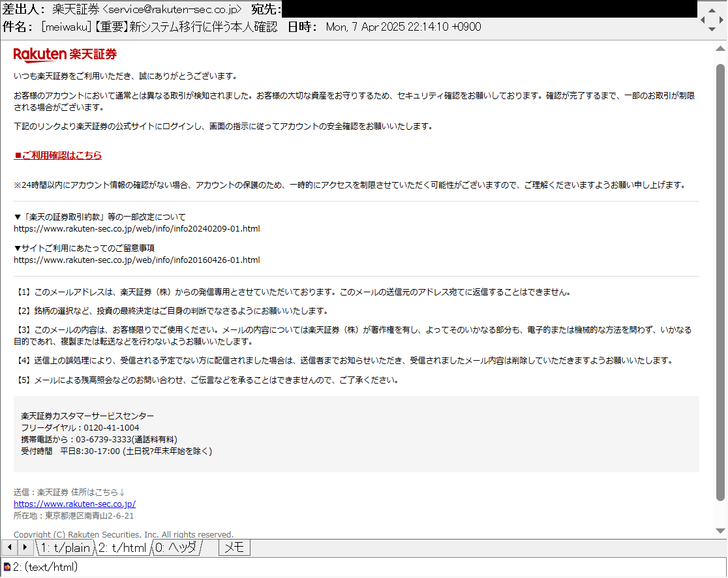Click the subject line text 新システム移行に伴う本人確認
This screenshot has height=578, width=728.
(203, 27)
